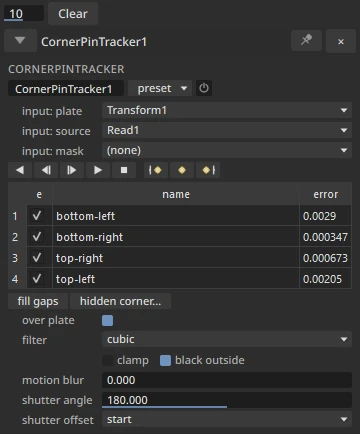Image resolution: width=360 pixels, height=434 pixels.
Task: Open input mask dropdown showing (none)
Action: (x=227, y=150)
